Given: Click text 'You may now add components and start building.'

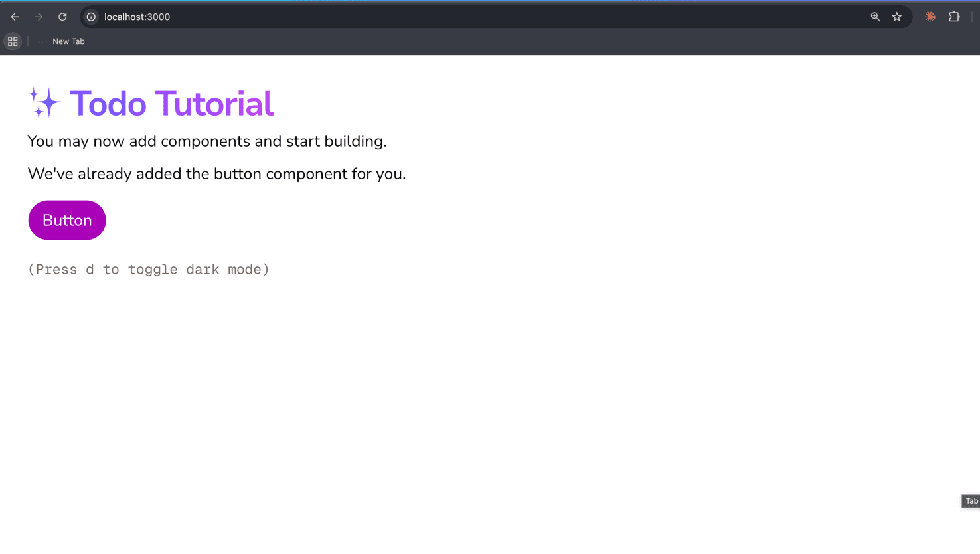Looking at the screenshot, I should (207, 141).
